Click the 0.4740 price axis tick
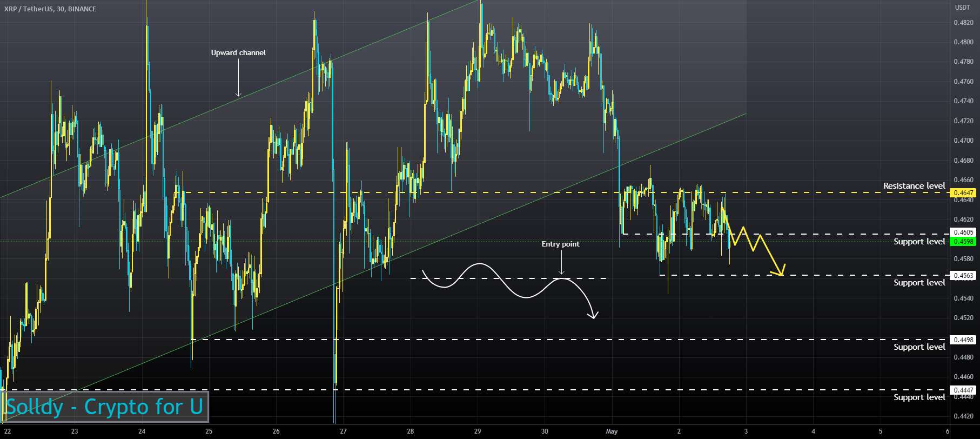Image resolution: width=980 pixels, height=439 pixels. point(963,101)
